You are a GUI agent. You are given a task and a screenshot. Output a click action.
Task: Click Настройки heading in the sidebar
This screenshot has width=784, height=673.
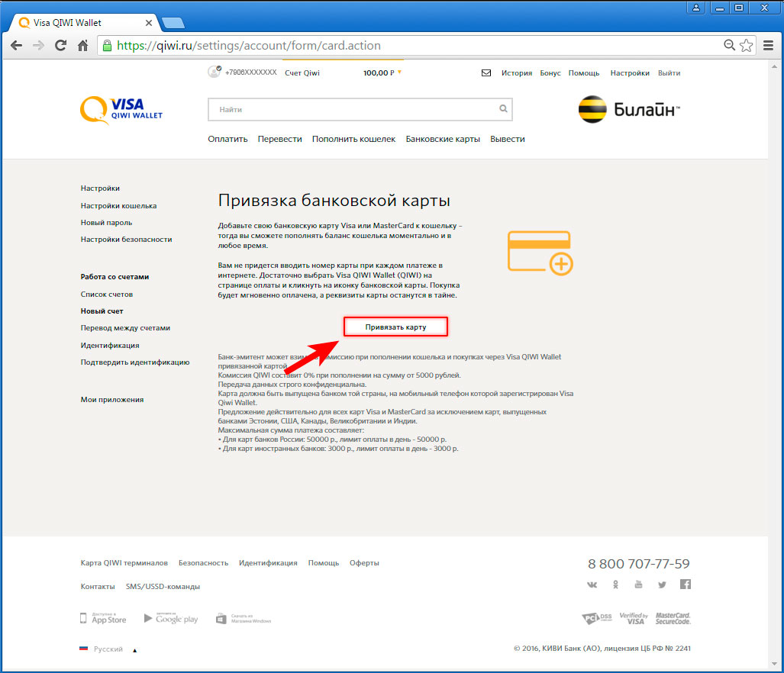tap(100, 188)
